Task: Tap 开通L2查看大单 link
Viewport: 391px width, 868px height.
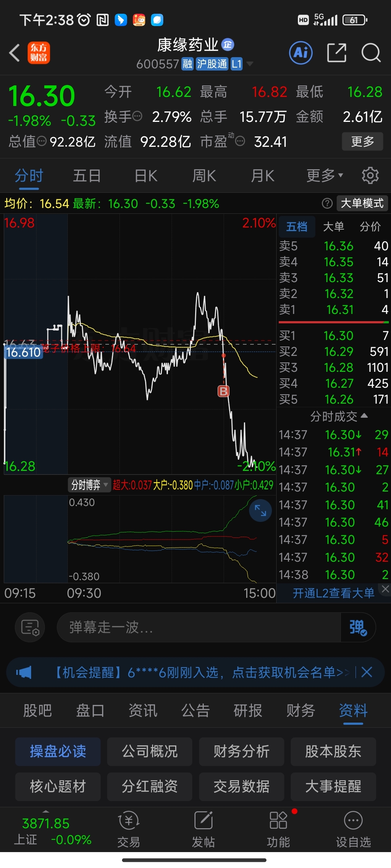Action: [333, 593]
